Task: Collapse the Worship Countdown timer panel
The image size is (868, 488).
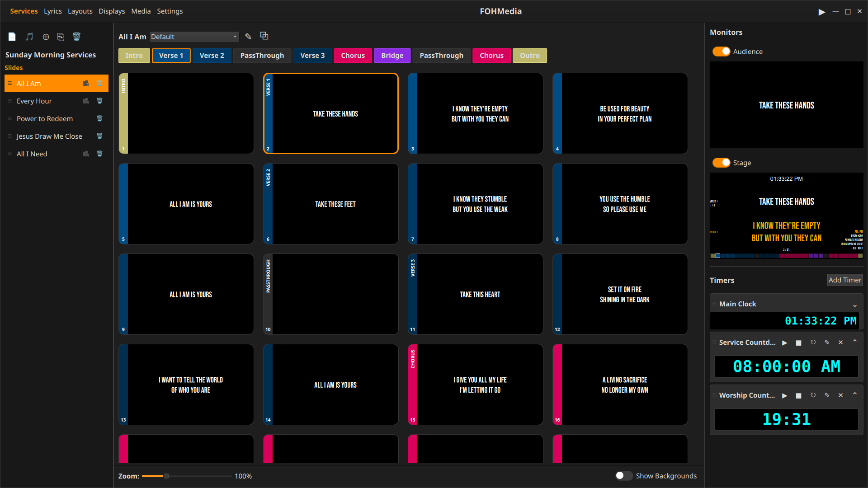Action: click(x=855, y=394)
